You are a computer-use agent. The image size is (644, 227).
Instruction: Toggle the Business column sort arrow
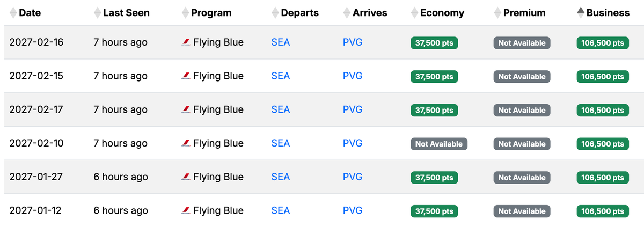[581, 13]
